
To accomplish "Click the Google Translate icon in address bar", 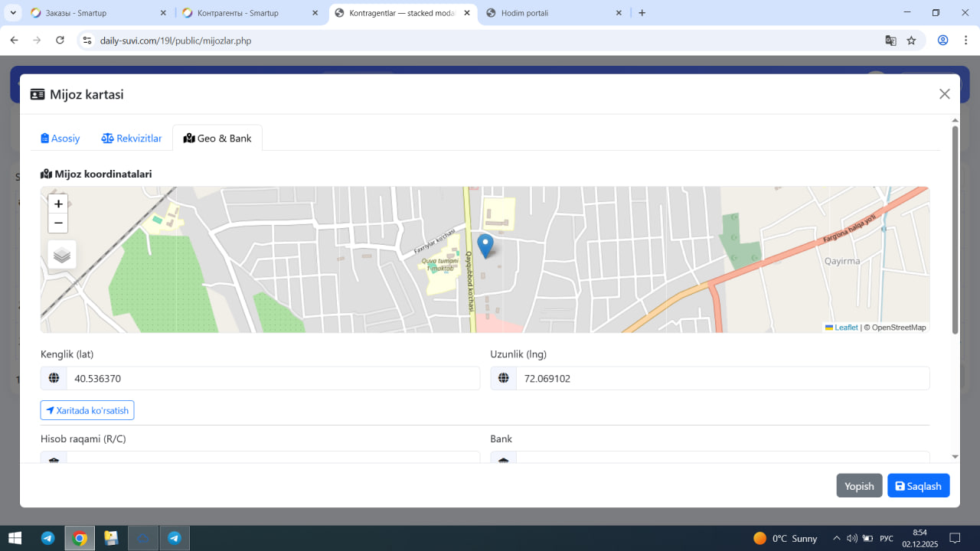I will pos(890,41).
